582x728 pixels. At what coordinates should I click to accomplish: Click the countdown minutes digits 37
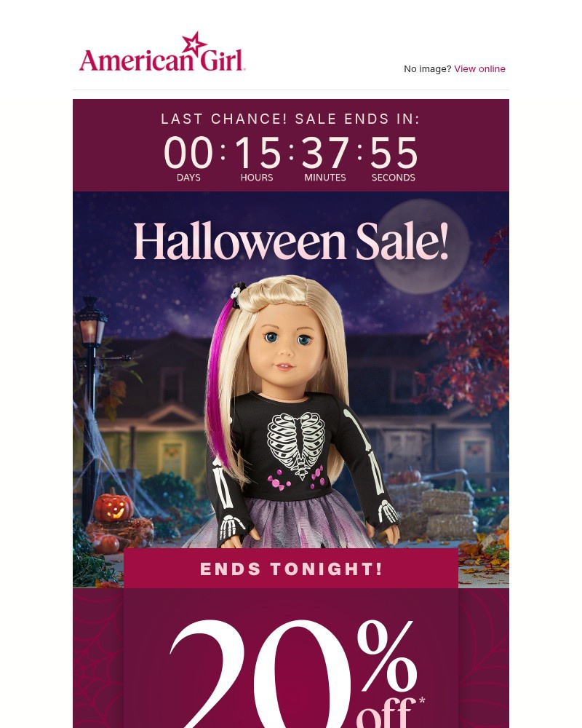pos(325,153)
